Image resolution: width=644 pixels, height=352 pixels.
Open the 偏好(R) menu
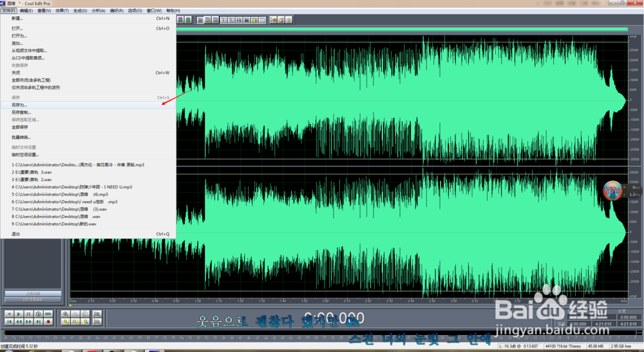(116, 11)
